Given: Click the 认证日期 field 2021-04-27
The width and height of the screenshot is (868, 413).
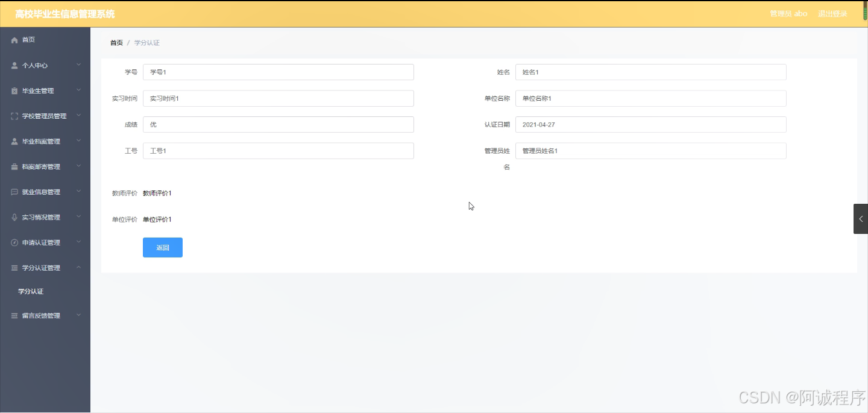Looking at the screenshot, I should pyautogui.click(x=651, y=124).
